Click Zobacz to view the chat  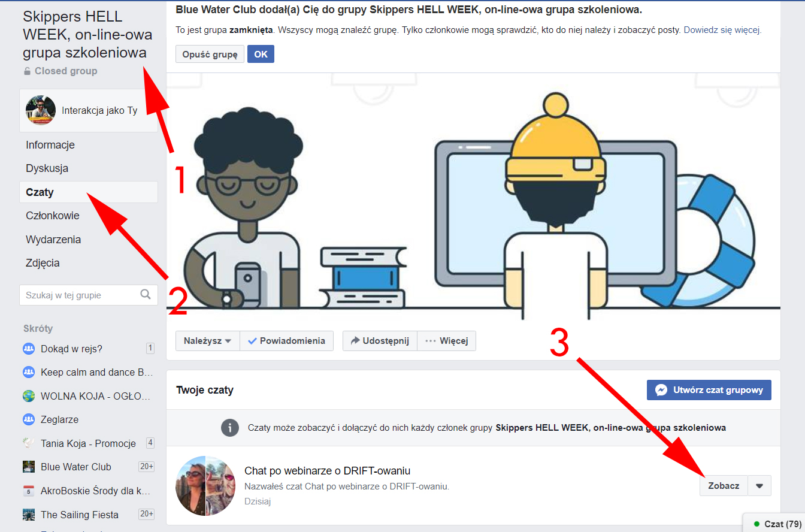pos(724,486)
